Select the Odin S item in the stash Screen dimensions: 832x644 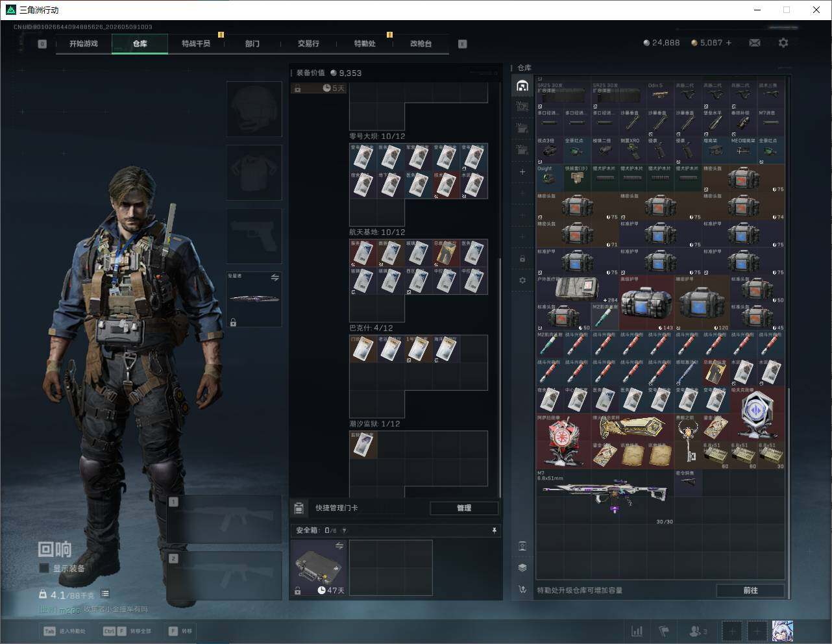point(660,94)
